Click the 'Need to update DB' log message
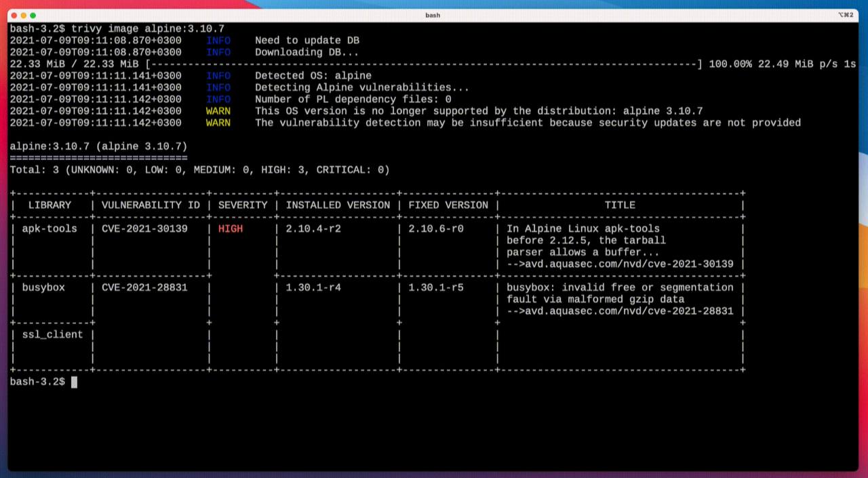The height and width of the screenshot is (478, 868). pos(307,41)
